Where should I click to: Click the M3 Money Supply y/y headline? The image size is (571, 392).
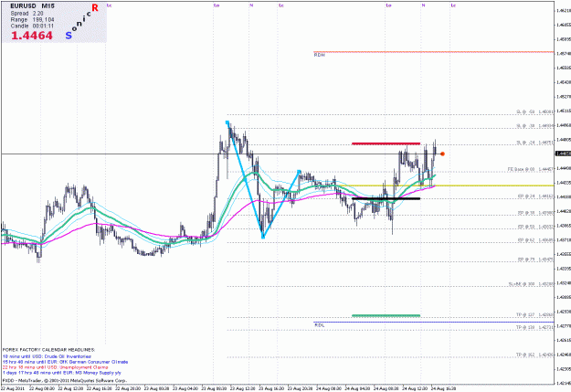62,373
